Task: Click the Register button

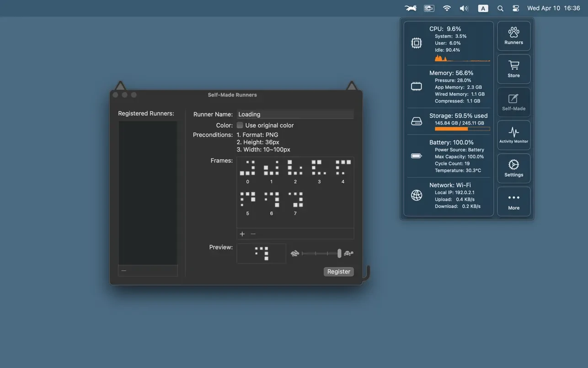Action: 338,271
